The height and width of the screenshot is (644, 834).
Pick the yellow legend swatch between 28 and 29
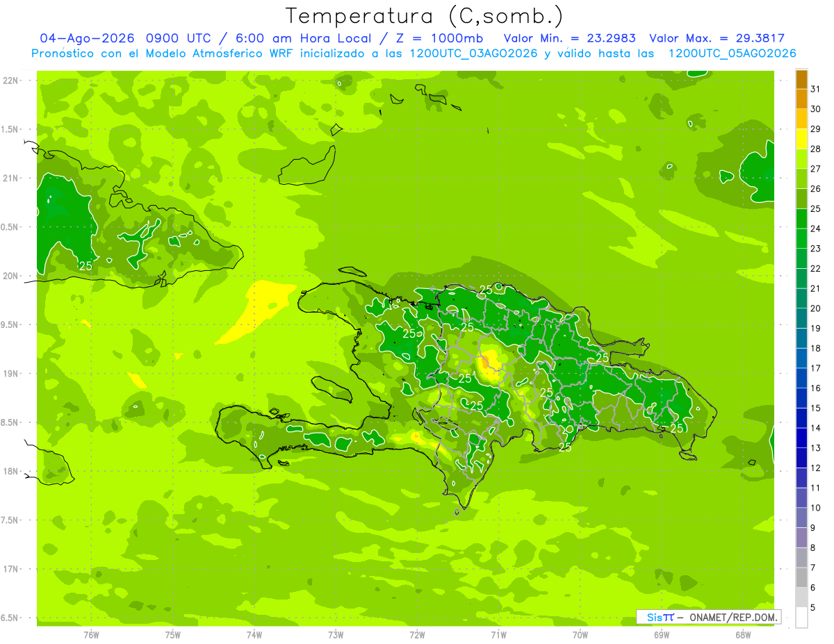pyautogui.click(x=801, y=139)
